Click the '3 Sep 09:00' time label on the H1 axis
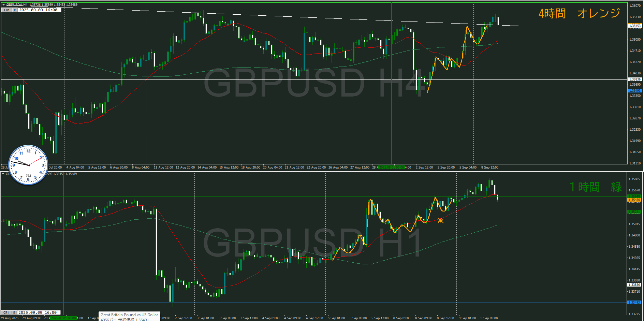Viewport: 644px width, 321px height. 227,318
